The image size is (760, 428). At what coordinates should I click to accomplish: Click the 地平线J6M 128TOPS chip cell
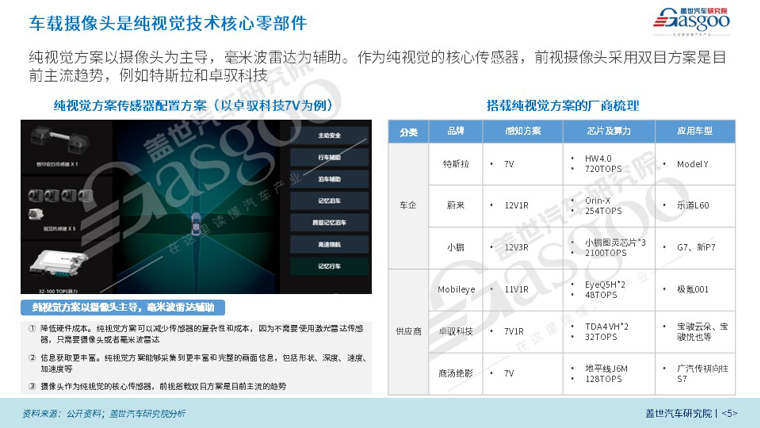(609, 373)
